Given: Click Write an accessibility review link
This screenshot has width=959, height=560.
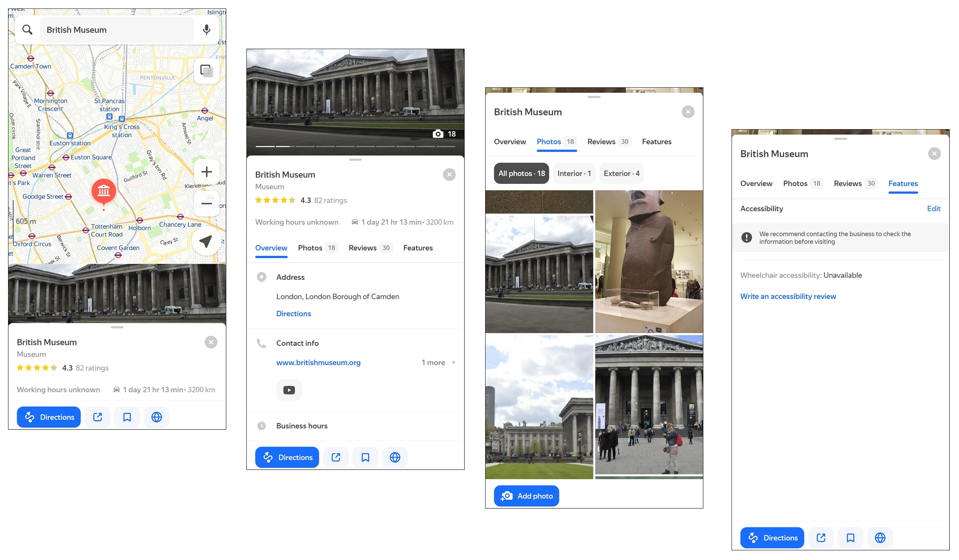Looking at the screenshot, I should pyautogui.click(x=788, y=296).
